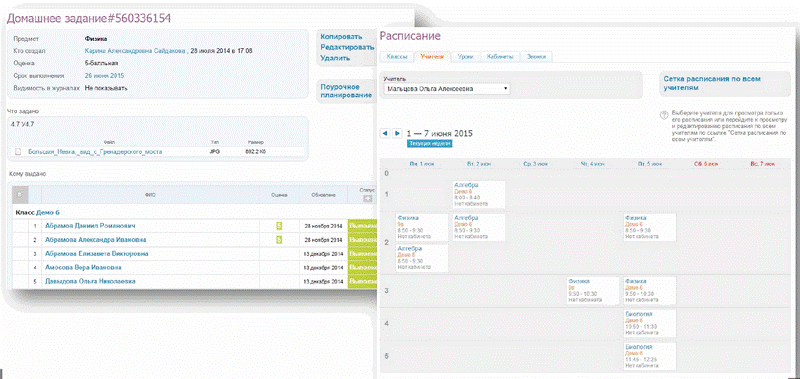
Task: Toggle the select-all checkbox in table header
Action: click(20, 194)
